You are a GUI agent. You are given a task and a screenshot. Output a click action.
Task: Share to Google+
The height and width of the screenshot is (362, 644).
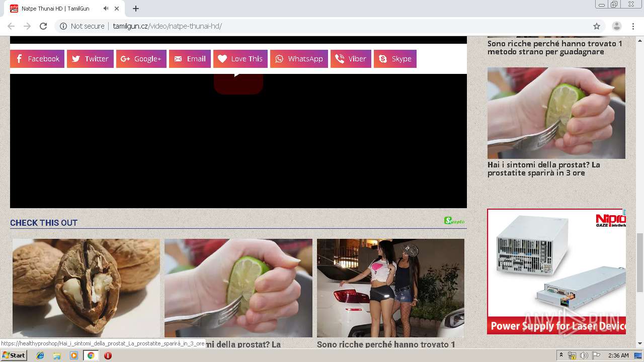(141, 59)
